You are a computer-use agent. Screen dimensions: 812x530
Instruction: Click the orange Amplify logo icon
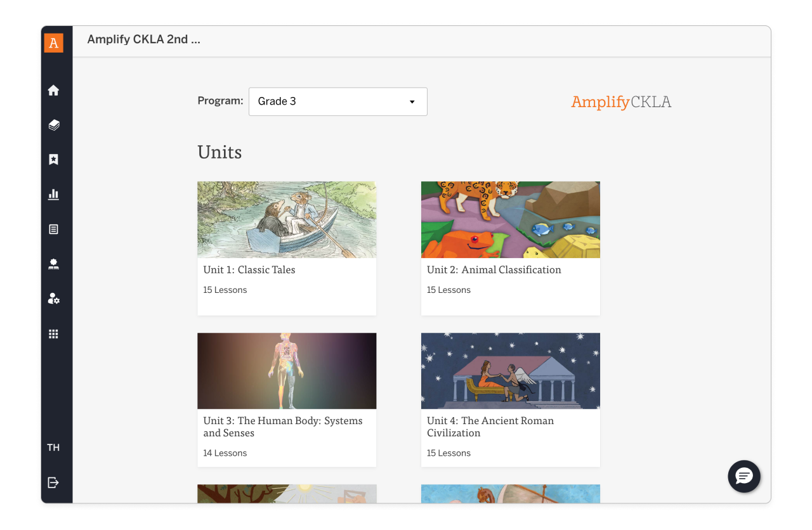pyautogui.click(x=54, y=42)
